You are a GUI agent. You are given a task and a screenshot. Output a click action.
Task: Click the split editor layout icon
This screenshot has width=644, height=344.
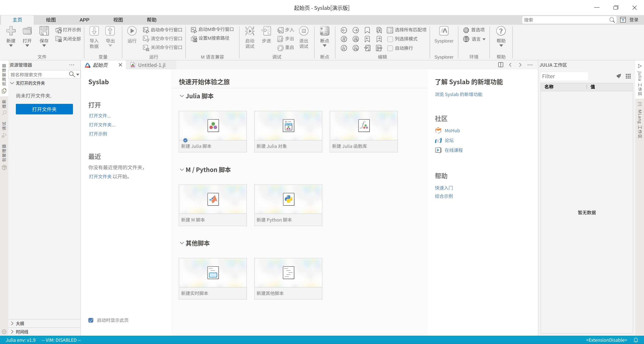pyautogui.click(x=501, y=65)
